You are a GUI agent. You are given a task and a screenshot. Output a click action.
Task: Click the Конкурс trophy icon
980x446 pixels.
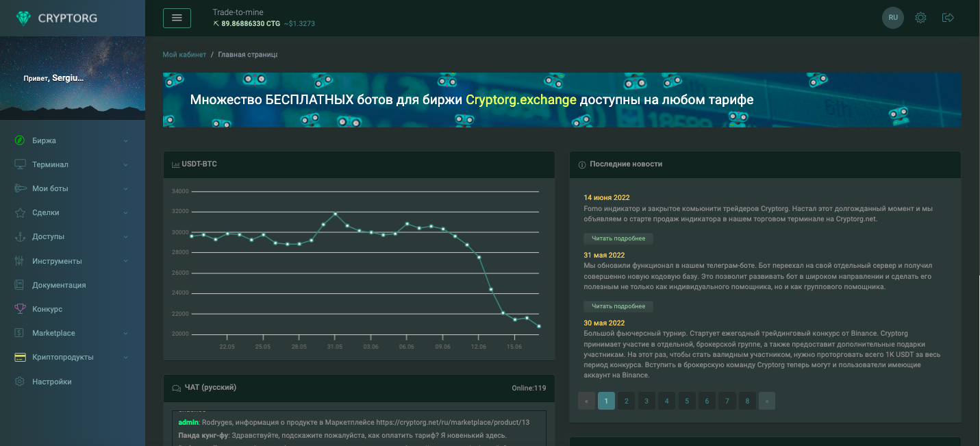[20, 309]
